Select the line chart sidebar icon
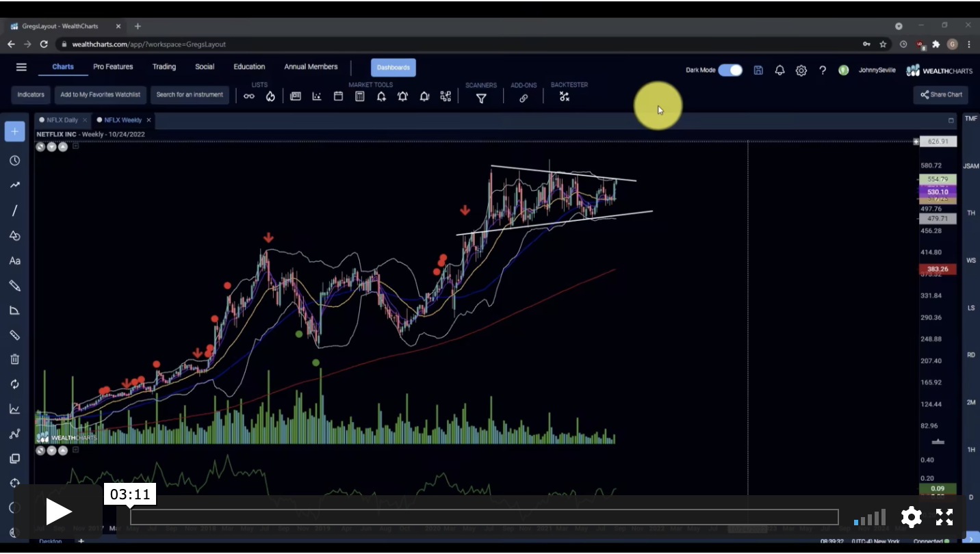Image resolution: width=980 pixels, height=554 pixels. 14,409
